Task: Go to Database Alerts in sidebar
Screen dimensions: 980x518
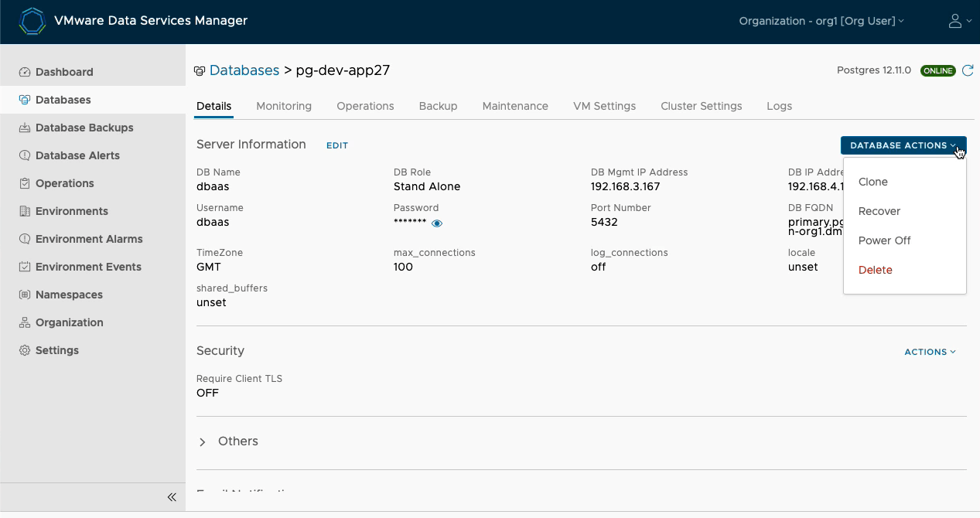Action: pos(77,155)
